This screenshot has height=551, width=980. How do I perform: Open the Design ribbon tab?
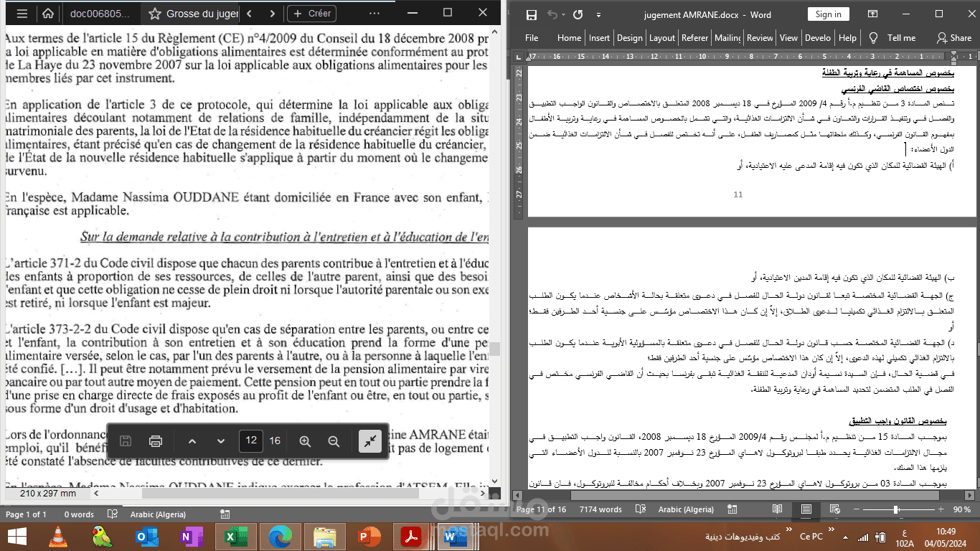point(630,38)
